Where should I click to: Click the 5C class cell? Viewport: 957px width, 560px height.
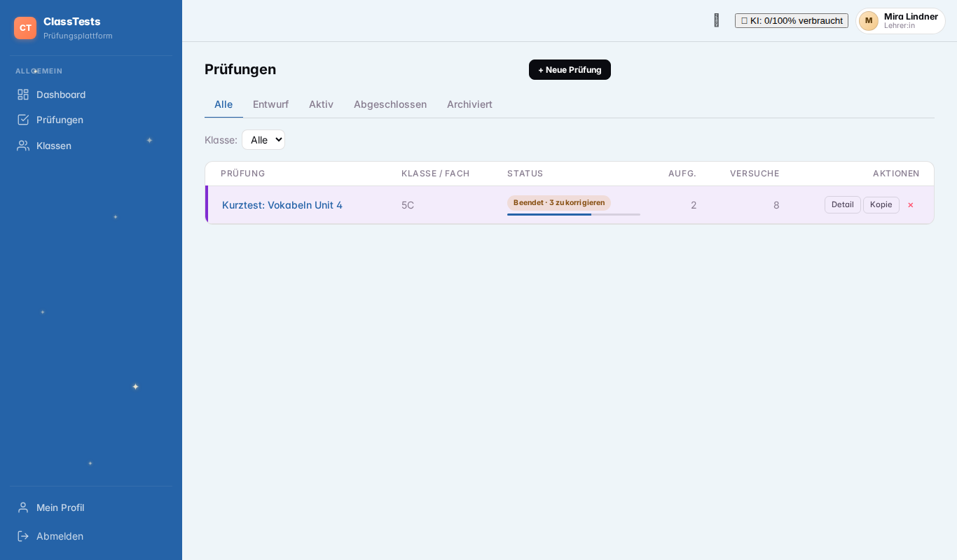click(408, 205)
